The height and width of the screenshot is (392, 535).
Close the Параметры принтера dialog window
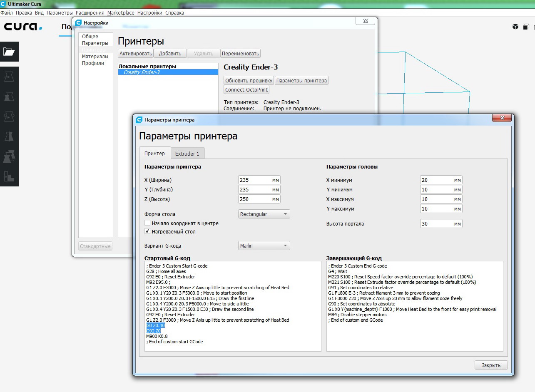click(x=502, y=118)
